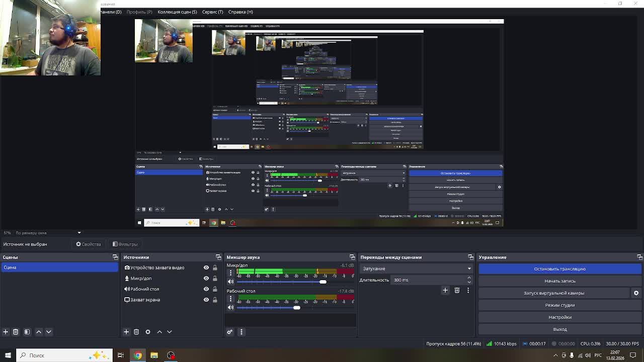644x362 pixels.
Task: Open the Справка menu
Action: click(x=240, y=12)
